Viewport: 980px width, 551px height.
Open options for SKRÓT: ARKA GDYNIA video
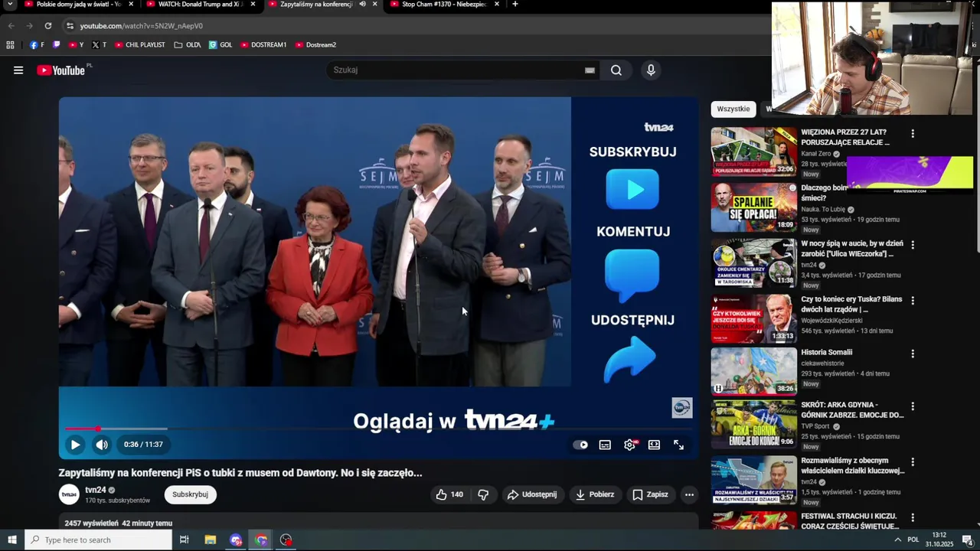pos(913,406)
